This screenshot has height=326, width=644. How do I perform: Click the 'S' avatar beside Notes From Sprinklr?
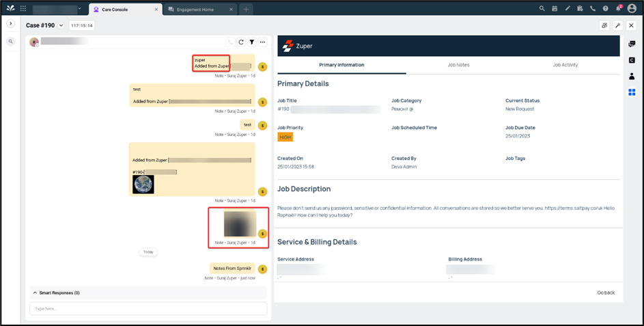coord(262,269)
